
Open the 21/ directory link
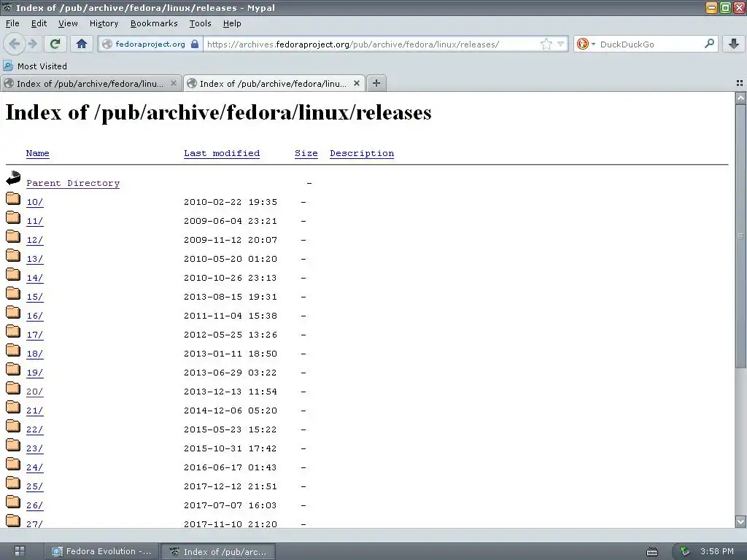click(35, 411)
